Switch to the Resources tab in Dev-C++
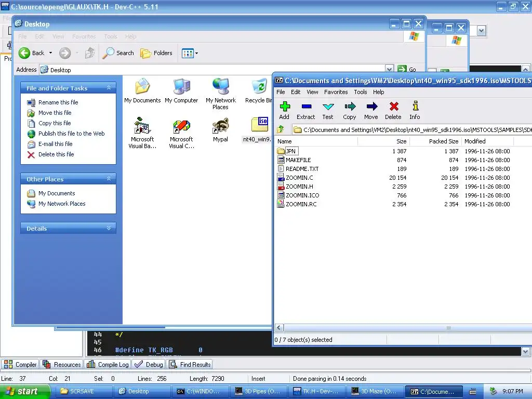 click(x=62, y=364)
